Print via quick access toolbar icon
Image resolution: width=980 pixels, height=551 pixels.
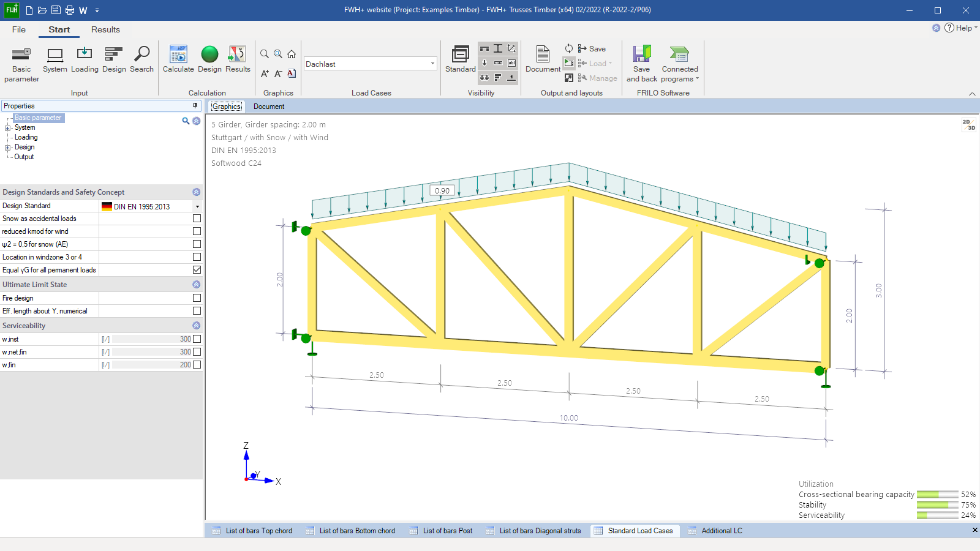click(x=70, y=10)
